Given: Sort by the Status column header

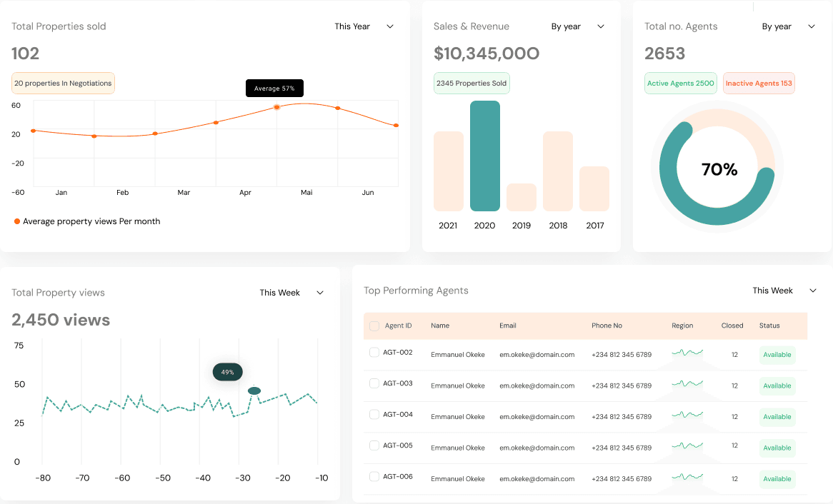Looking at the screenshot, I should point(769,326).
